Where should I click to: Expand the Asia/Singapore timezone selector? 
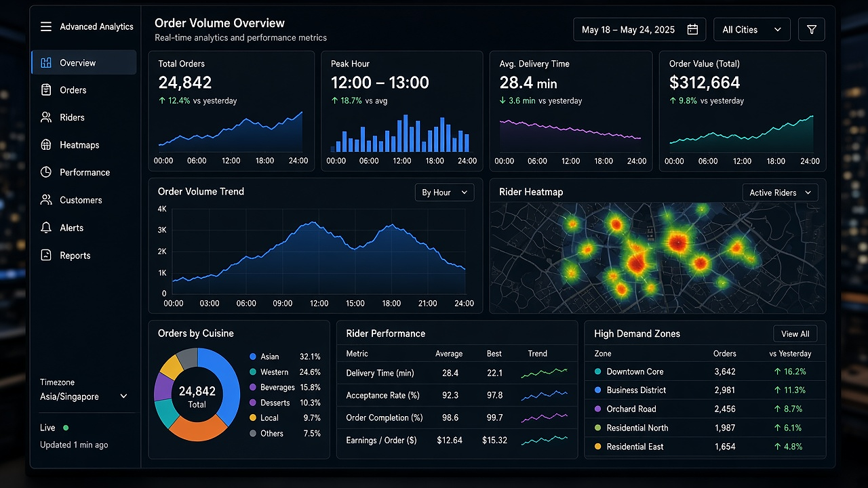pos(84,396)
